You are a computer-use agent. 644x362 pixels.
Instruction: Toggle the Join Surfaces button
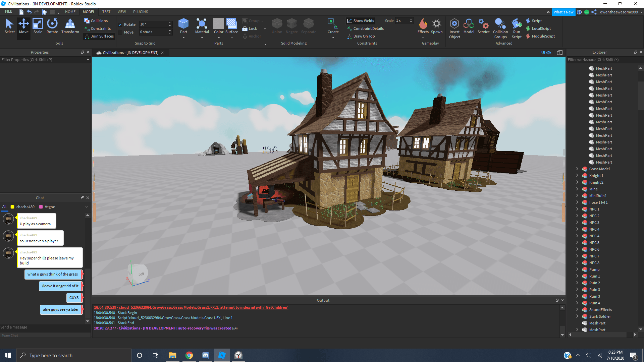[99, 36]
